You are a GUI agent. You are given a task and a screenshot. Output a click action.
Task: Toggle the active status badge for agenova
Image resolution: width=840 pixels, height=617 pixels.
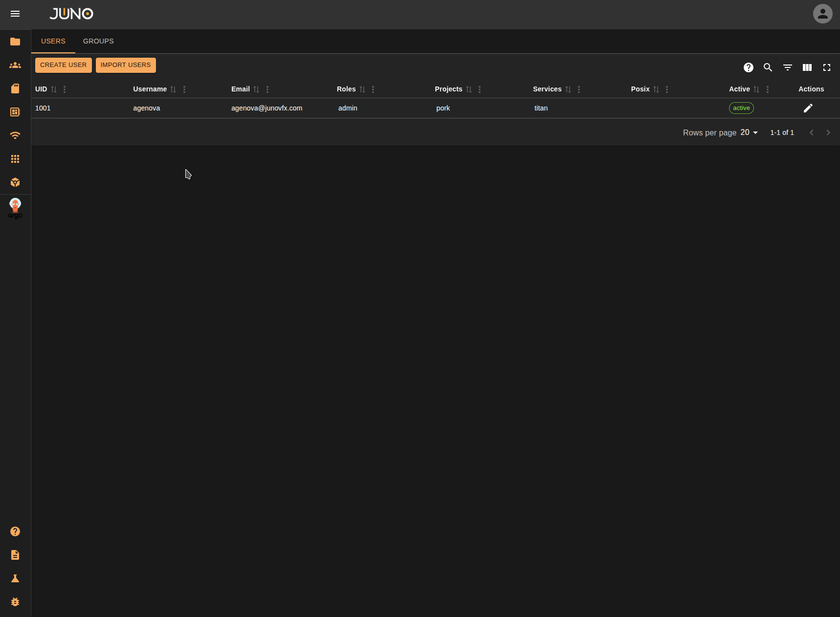coord(741,108)
